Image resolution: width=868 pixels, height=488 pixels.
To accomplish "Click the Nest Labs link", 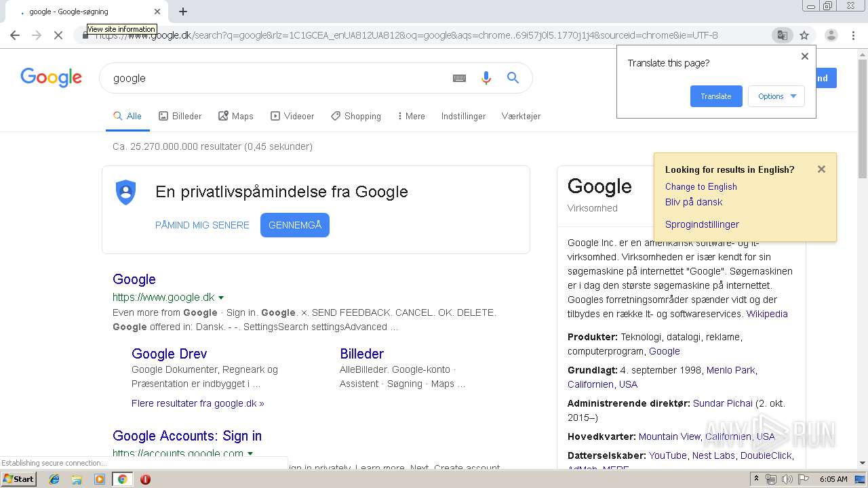I will click(713, 455).
